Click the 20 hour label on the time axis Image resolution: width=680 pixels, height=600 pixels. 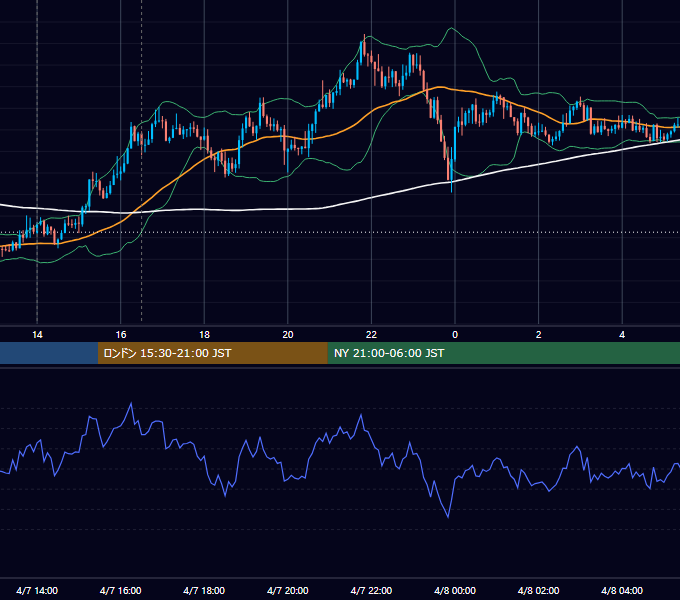click(288, 335)
